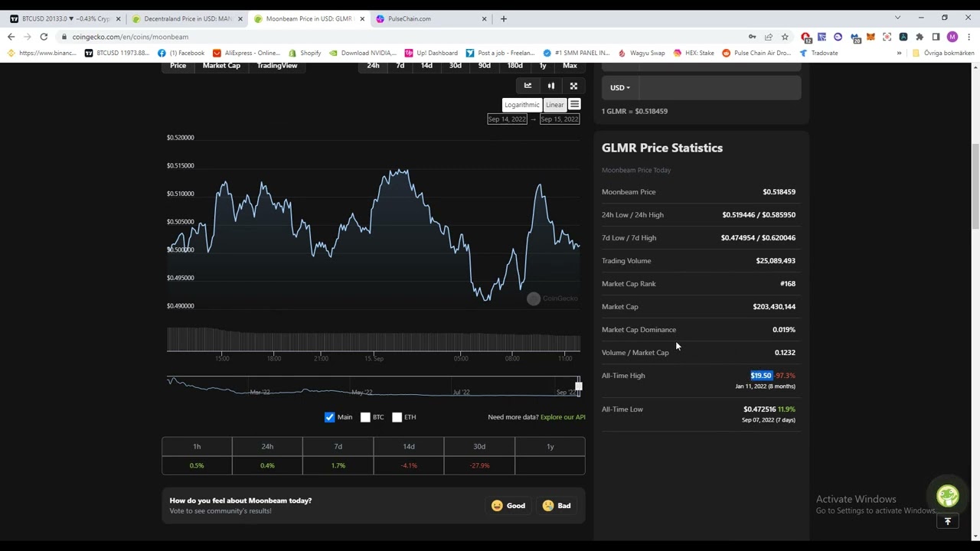Click the share page icon in address bar
The image size is (980, 551).
[769, 37]
